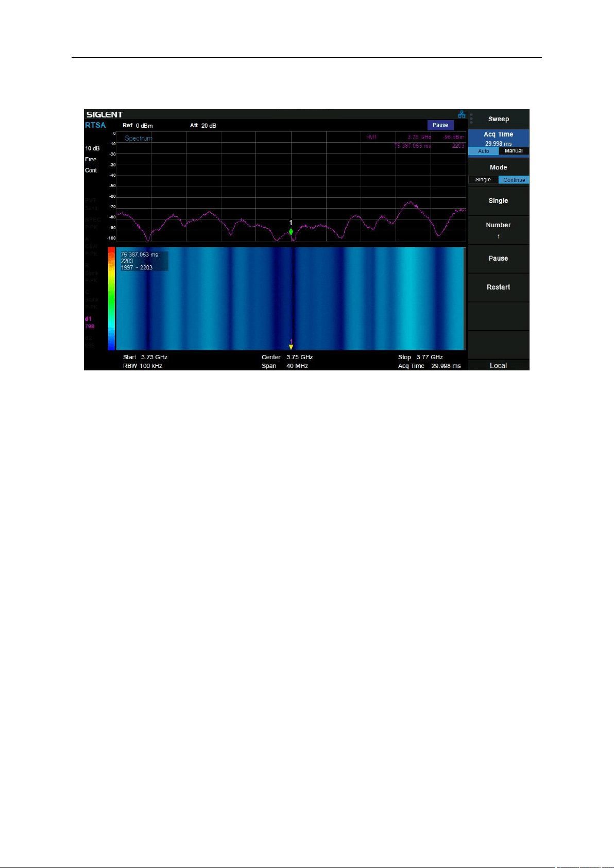
Task: Click the Free trigger label
Action: coord(91,159)
